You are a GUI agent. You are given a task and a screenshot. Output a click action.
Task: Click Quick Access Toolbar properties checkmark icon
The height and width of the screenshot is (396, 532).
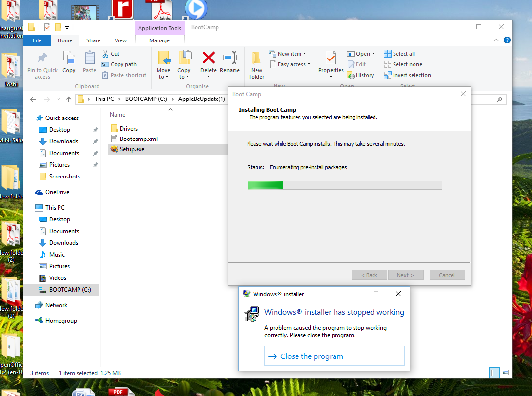[47, 27]
